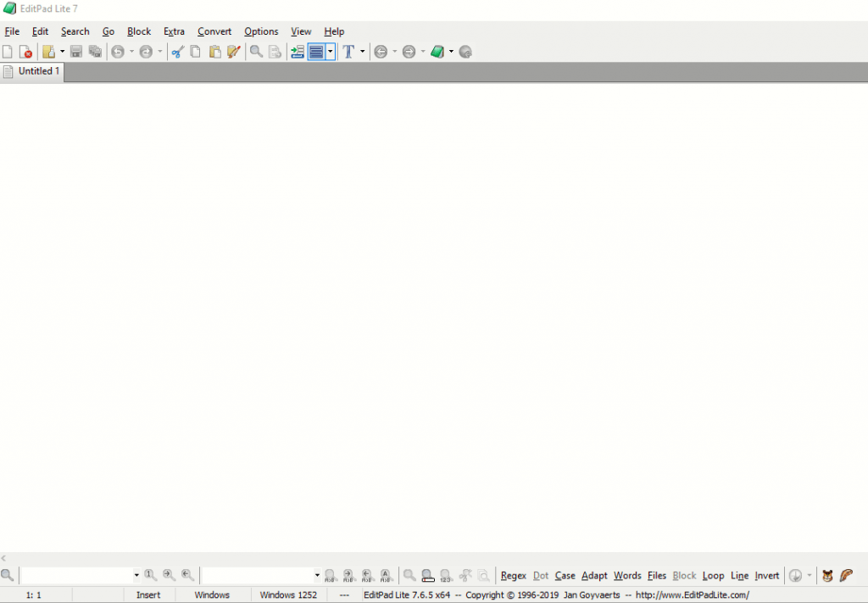Viewport: 868px width, 603px height.
Task: Cut the selected text
Action: click(178, 52)
